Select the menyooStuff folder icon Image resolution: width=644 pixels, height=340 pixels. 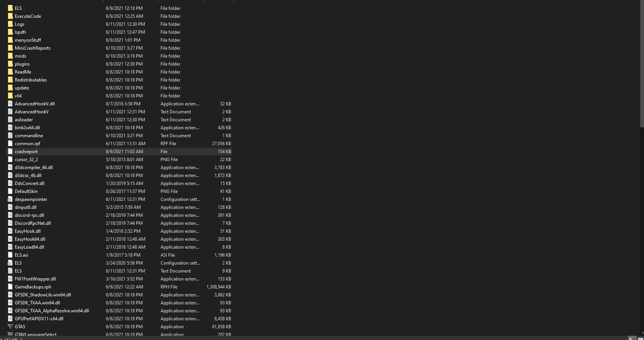(10, 40)
